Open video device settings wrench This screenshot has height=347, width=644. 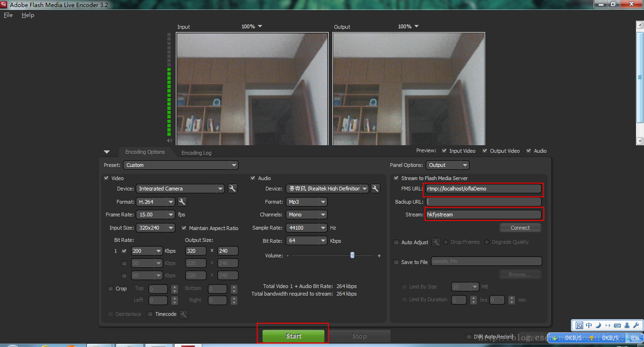(x=232, y=189)
